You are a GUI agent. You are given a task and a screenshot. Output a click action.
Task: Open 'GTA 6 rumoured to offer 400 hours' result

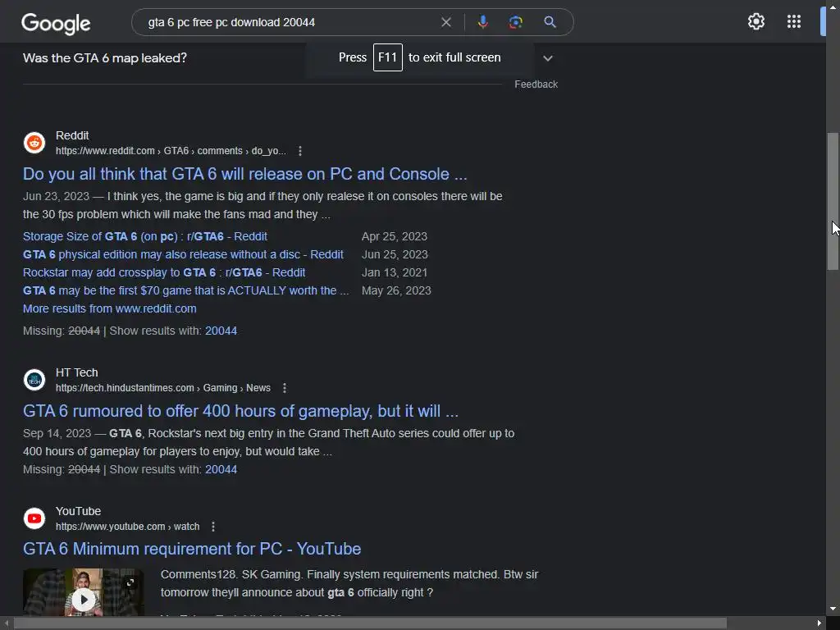pos(240,411)
